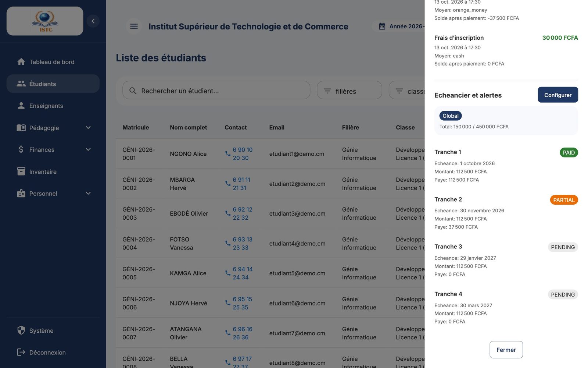Open the Inventaire section
The width and height of the screenshot is (588, 368).
pyautogui.click(x=53, y=171)
